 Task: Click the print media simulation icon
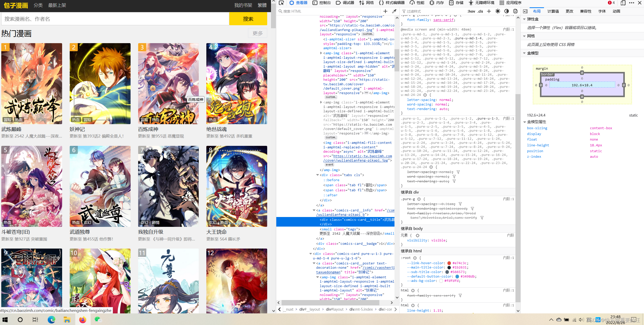point(515,11)
